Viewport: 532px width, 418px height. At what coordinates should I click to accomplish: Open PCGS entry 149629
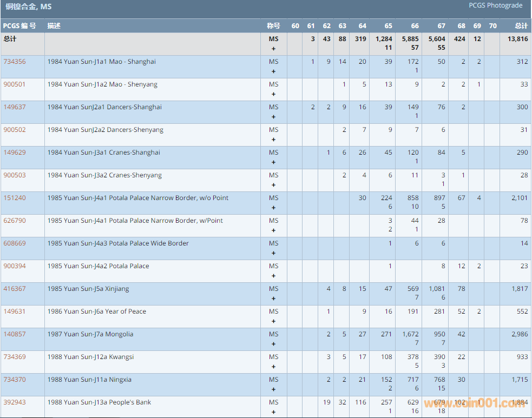tap(15, 152)
